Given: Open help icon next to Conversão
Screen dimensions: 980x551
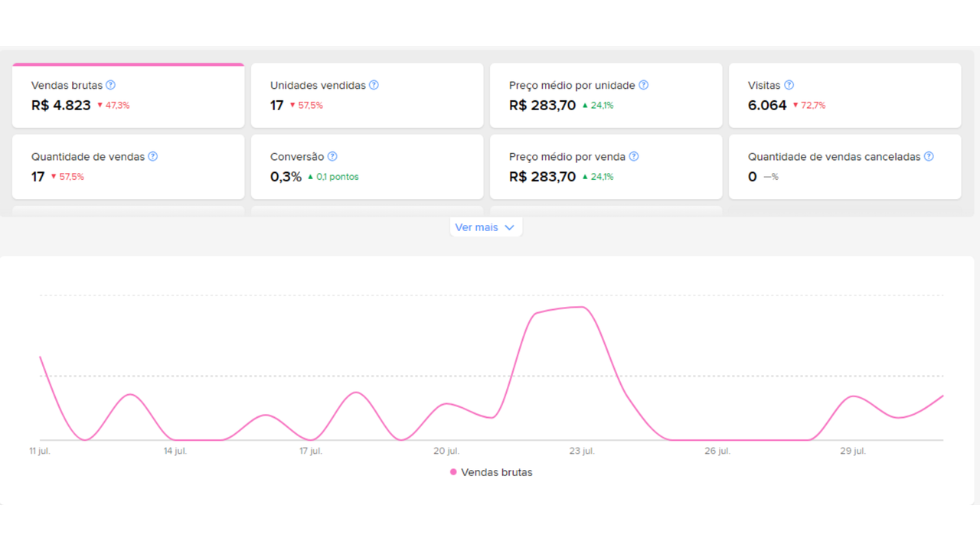Looking at the screenshot, I should [x=332, y=156].
